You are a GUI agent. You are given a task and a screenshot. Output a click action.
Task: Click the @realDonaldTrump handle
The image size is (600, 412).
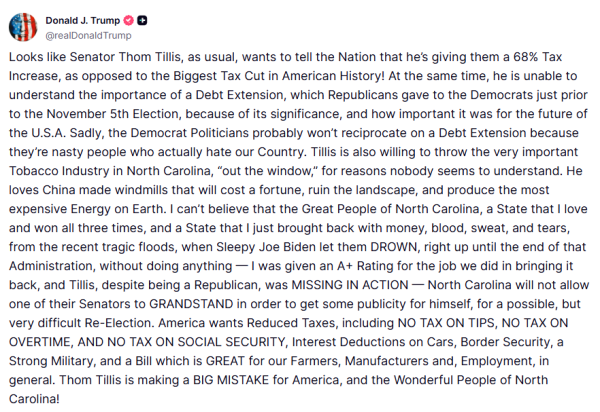pyautogui.click(x=88, y=36)
